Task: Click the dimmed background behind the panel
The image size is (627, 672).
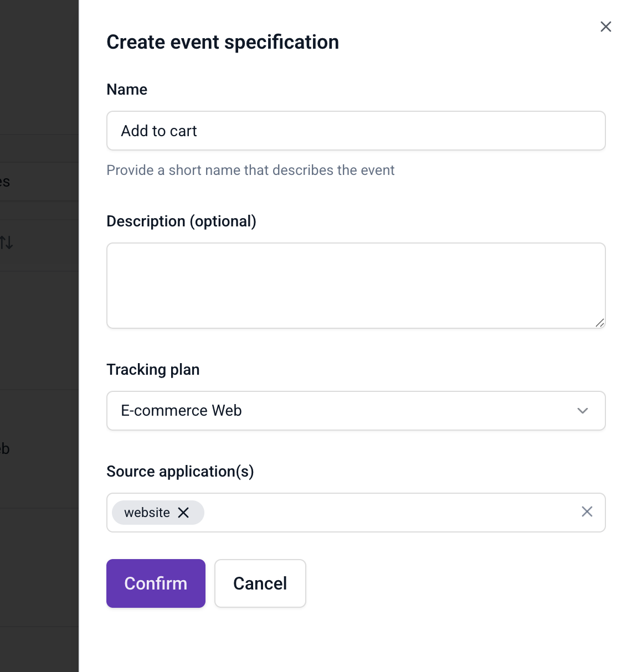Action: 39,332
